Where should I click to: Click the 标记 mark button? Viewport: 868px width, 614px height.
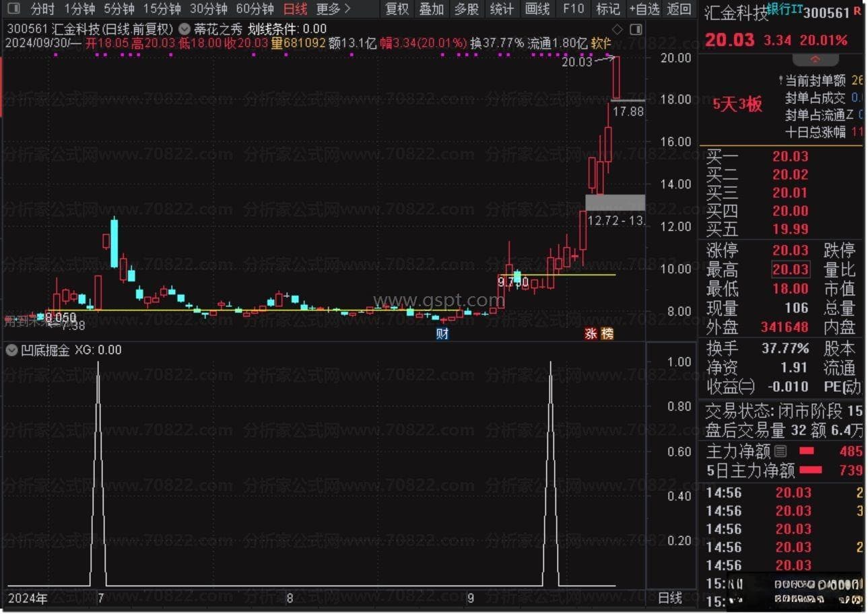(608, 9)
